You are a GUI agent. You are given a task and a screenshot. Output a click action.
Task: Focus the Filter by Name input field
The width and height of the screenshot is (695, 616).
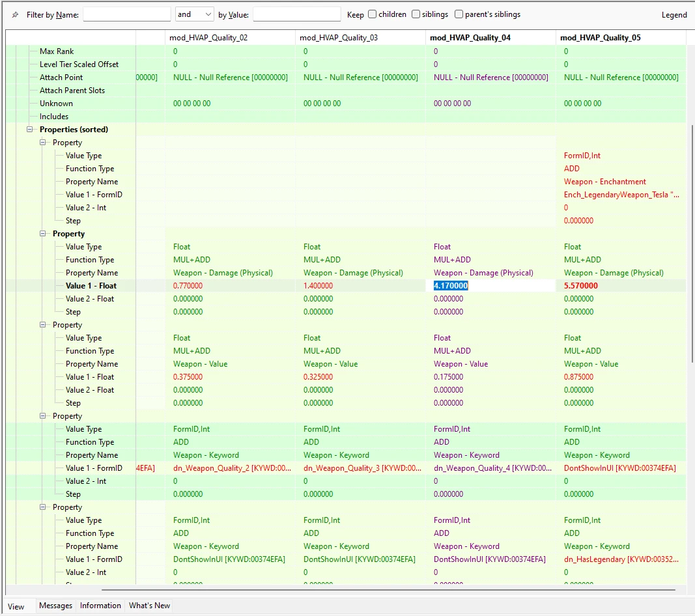[127, 14]
